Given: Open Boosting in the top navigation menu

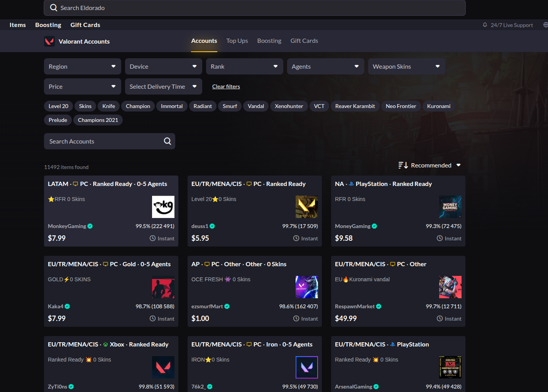Looking at the screenshot, I should pos(48,25).
